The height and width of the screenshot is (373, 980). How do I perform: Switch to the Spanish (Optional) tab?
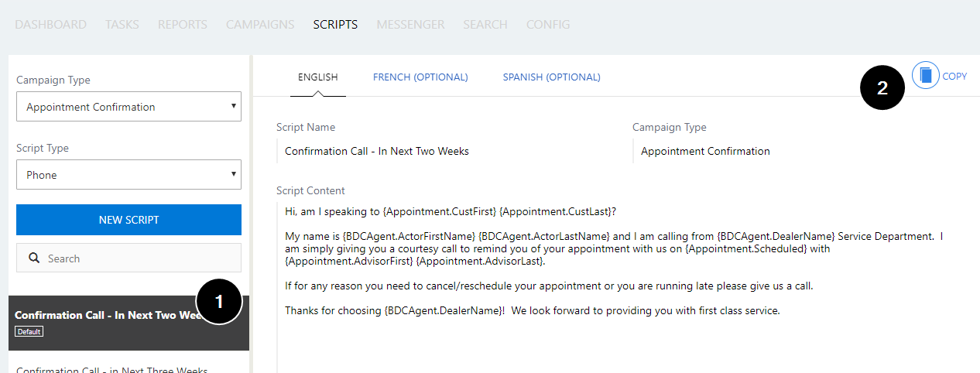click(551, 77)
